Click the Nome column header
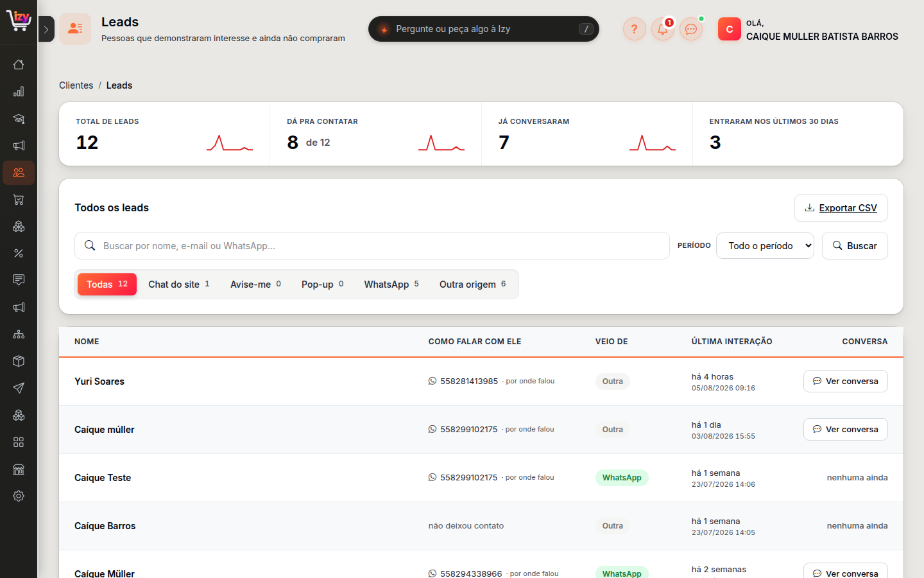The image size is (924, 578). pos(87,342)
